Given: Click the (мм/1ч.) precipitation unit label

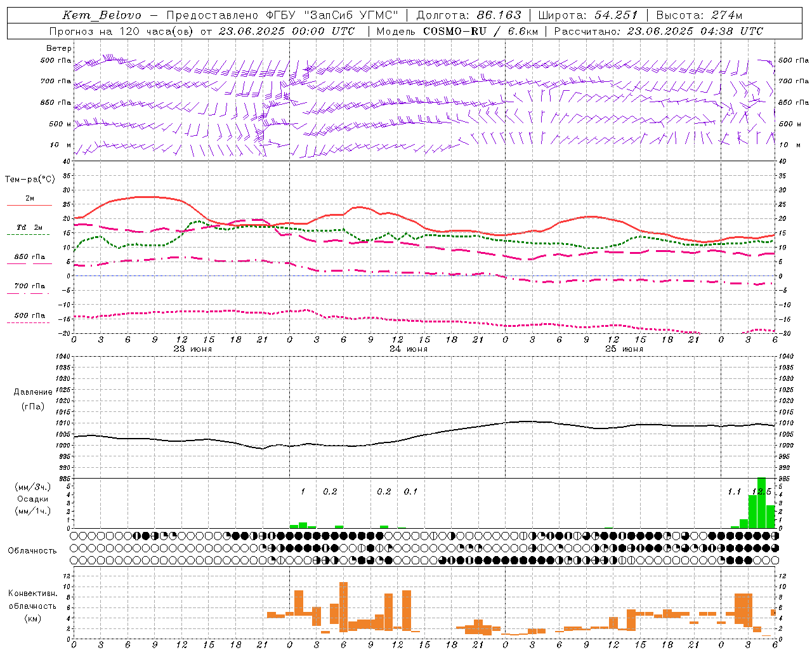Looking at the screenshot, I should (x=32, y=511).
